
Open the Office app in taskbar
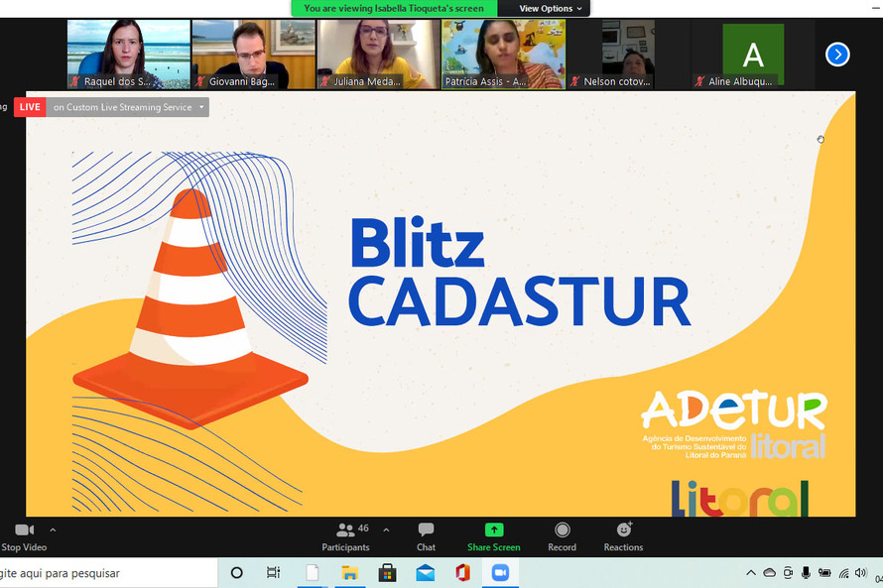[462, 573]
